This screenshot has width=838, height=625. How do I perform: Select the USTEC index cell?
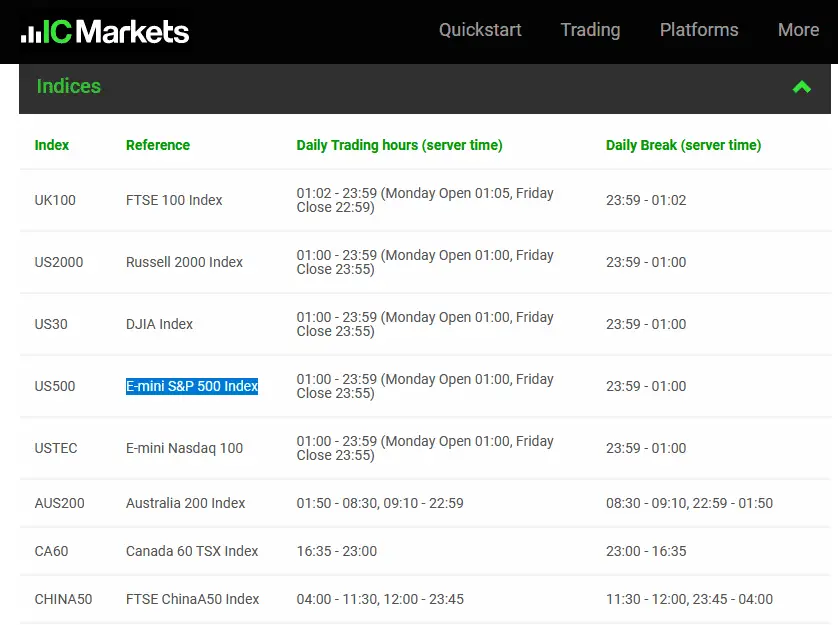[56, 448]
